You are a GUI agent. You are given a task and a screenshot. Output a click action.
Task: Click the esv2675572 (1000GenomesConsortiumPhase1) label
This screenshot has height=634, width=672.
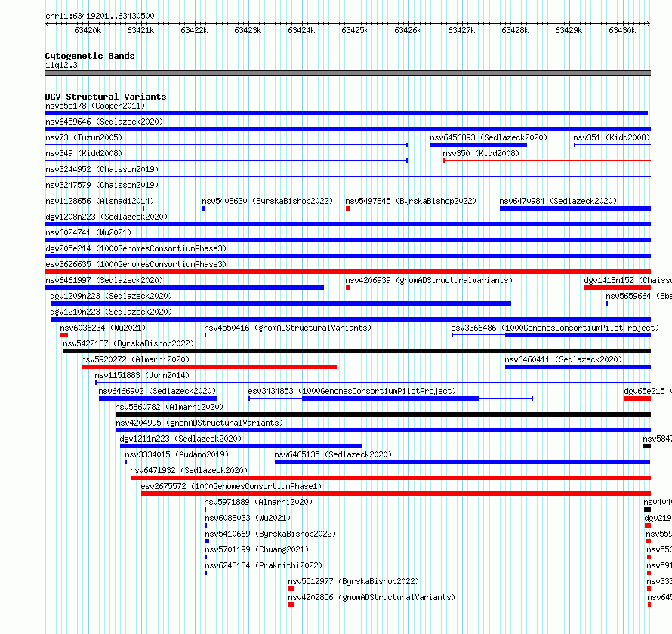point(231,486)
